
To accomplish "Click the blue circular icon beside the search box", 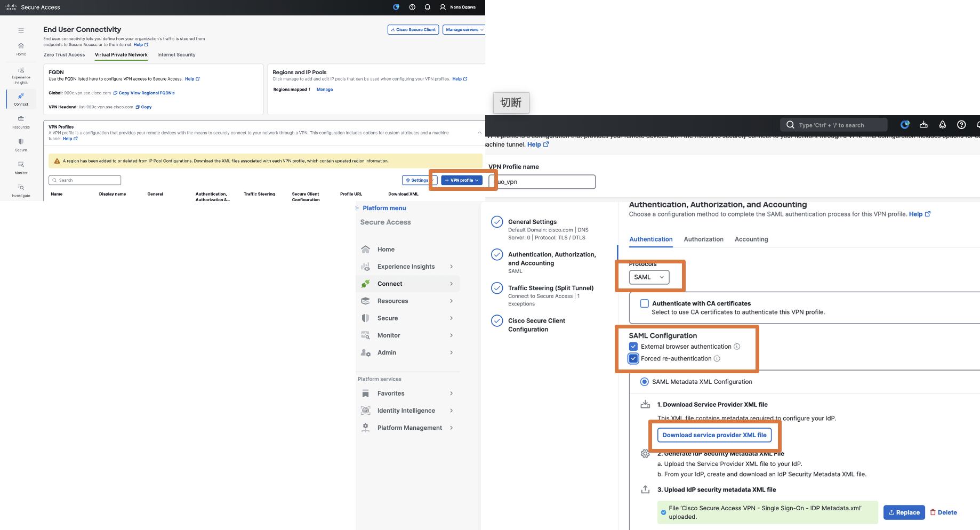I will [x=905, y=125].
